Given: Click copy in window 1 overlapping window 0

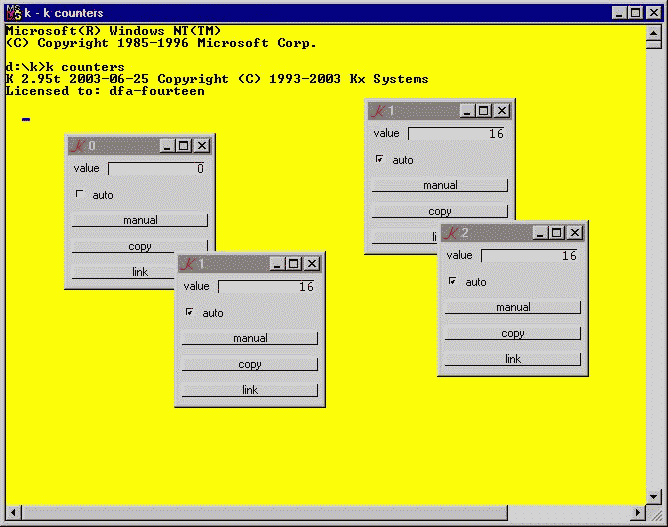Looking at the screenshot, I should click(250, 364).
